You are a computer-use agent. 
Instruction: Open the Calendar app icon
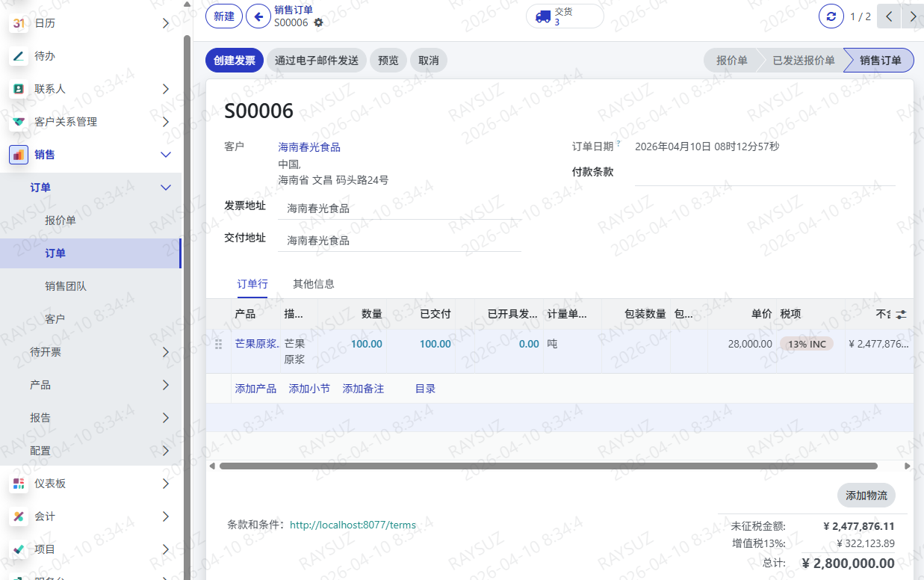tap(19, 23)
